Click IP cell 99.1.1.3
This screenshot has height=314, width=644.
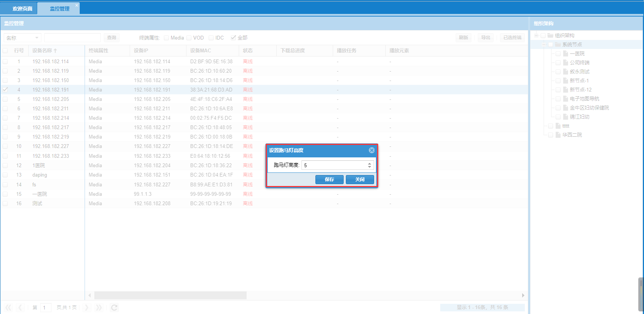(143, 194)
